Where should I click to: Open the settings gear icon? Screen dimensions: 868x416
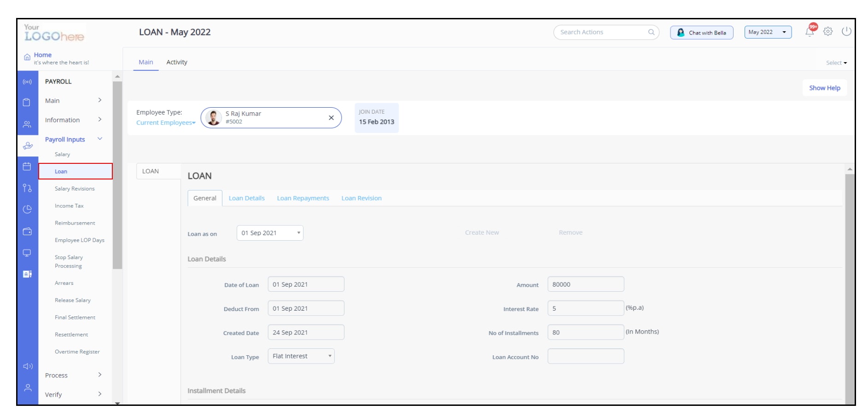click(x=827, y=32)
